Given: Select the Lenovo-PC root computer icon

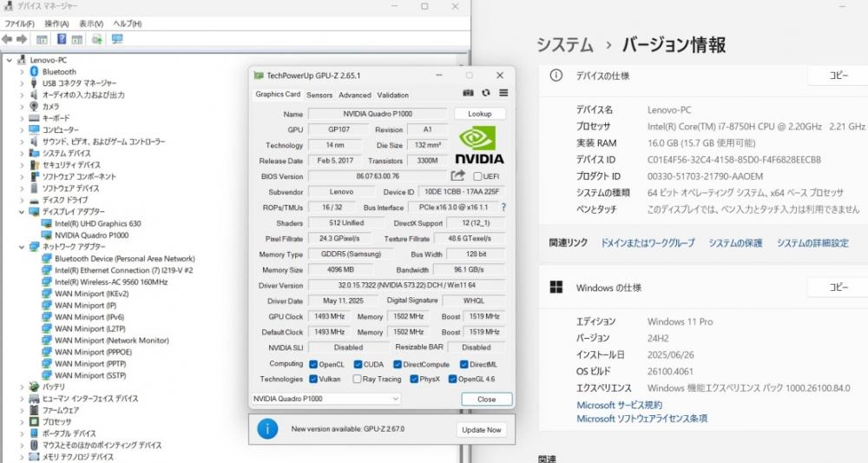Looking at the screenshot, I should click(22, 59).
